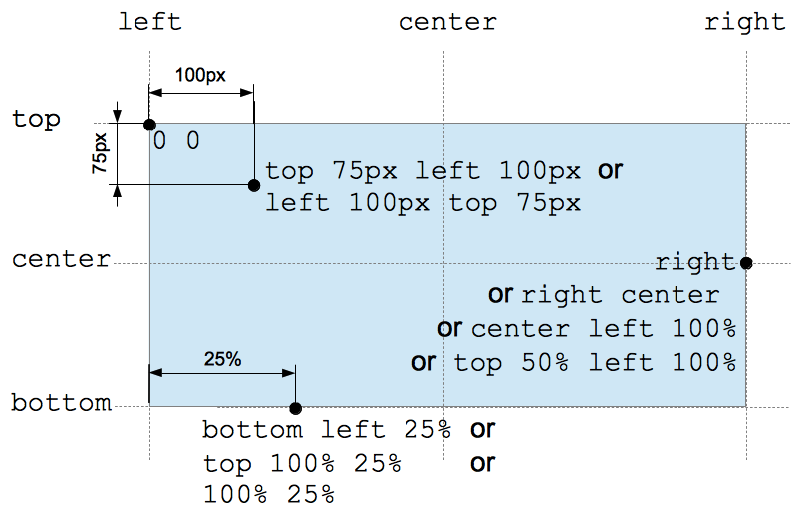Click the dot at bottom left 25%
Image resolution: width=812 pixels, height=517 pixels.
pyautogui.click(x=295, y=408)
